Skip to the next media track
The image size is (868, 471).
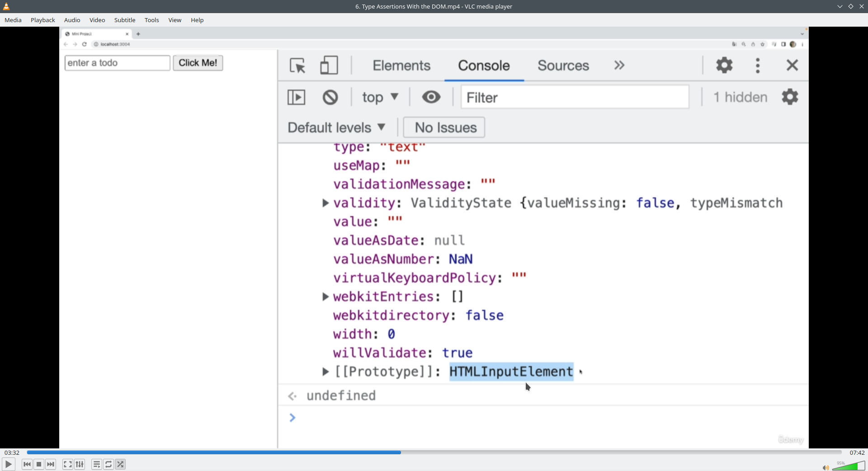tap(51, 464)
